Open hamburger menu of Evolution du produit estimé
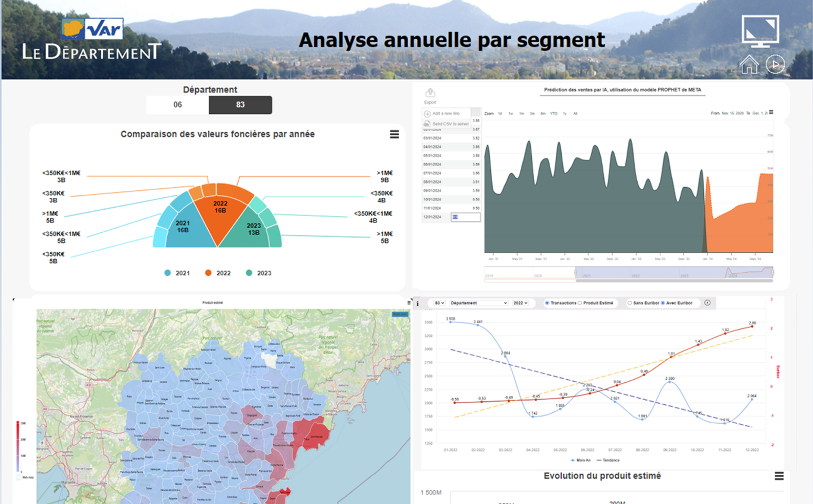This screenshot has width=813, height=504. click(779, 476)
